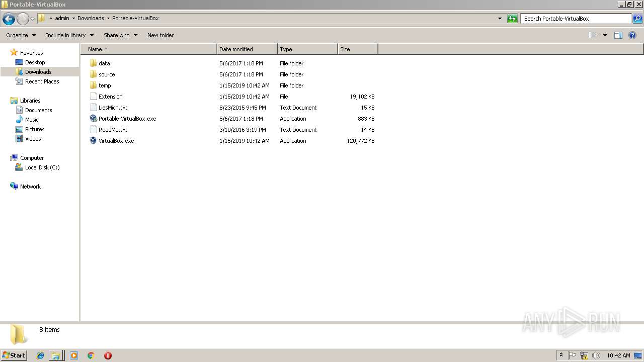
Task: Select the ReadMe.txt file icon
Action: (93, 130)
